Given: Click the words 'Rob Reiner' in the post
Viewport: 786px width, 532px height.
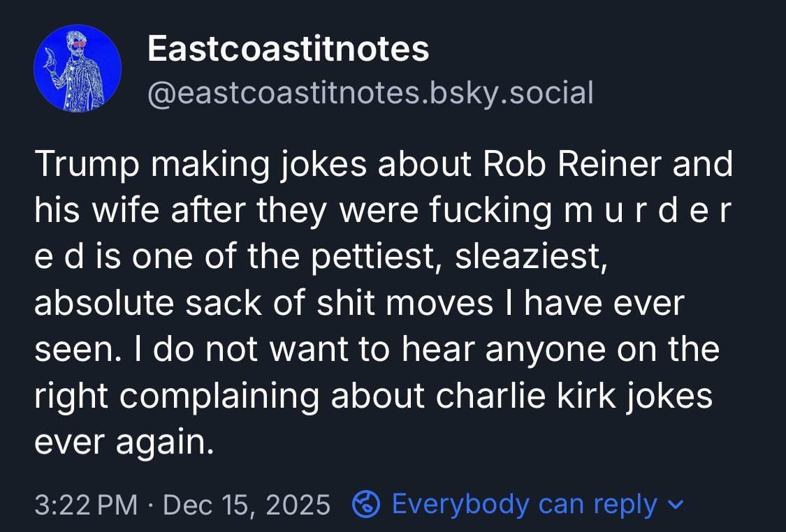Looking at the screenshot, I should 572,165.
